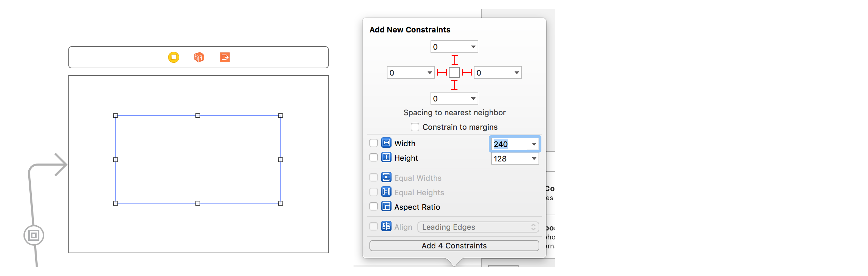868x276 pixels.
Task: Open the bottom spacing value dropdown
Action: (x=473, y=99)
